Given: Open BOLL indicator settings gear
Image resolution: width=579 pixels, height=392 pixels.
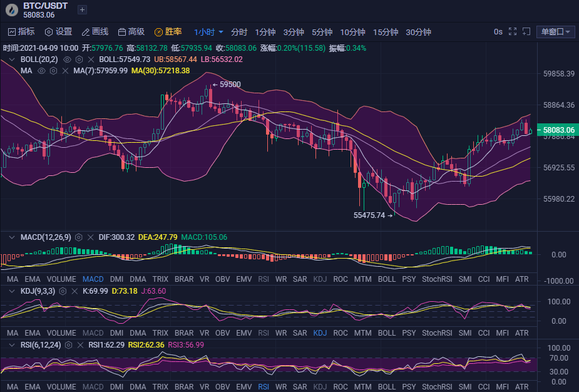Looking at the screenshot, I should [x=79, y=59].
